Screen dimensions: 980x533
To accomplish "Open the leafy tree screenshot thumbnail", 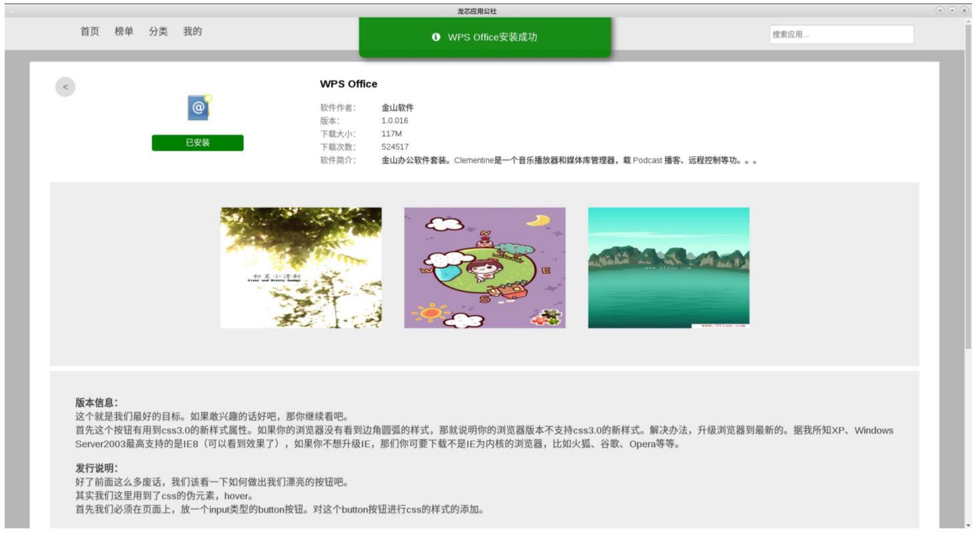I will [x=301, y=268].
